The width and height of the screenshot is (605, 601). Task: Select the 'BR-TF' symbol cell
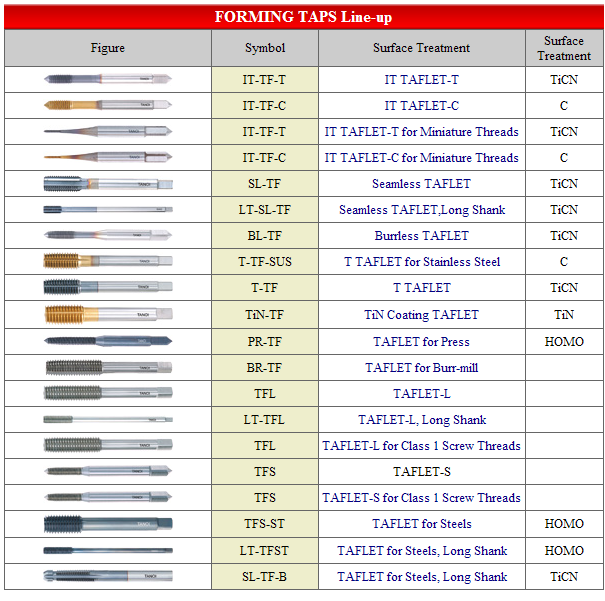click(x=265, y=367)
